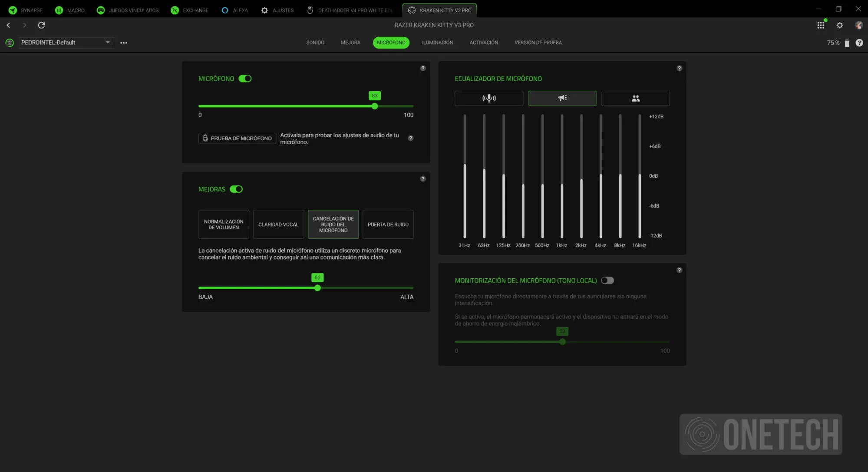Open the Exchange tab
The height and width of the screenshot is (472, 868).
[190, 10]
